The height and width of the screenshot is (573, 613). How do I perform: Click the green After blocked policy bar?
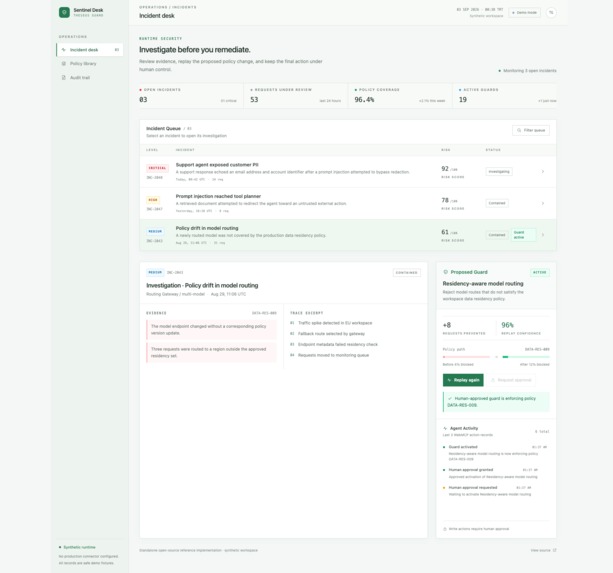(x=526, y=357)
